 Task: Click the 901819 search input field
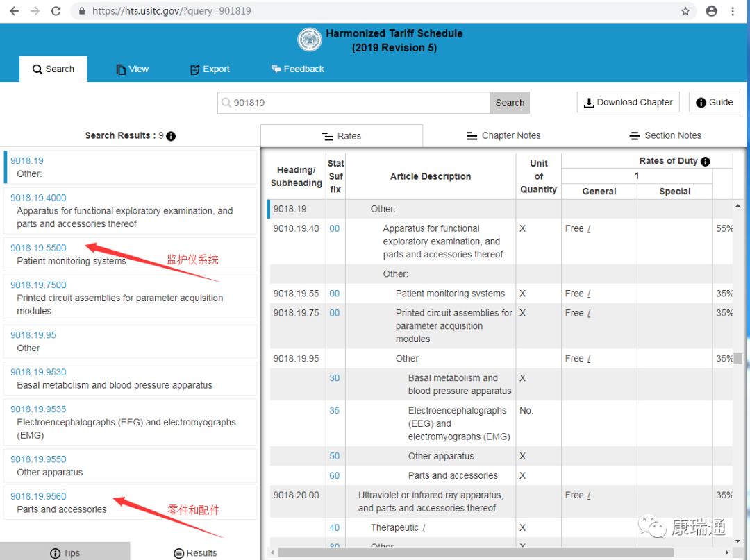point(354,103)
